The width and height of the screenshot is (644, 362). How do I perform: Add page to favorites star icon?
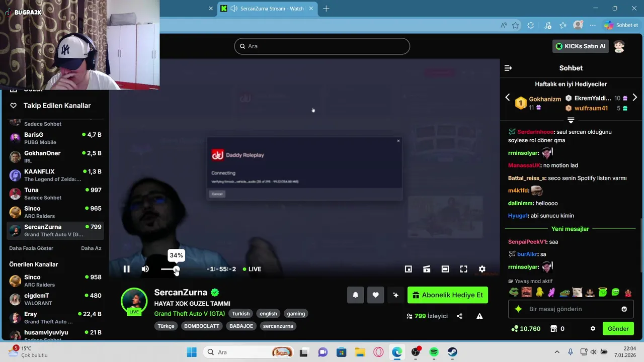515,25
